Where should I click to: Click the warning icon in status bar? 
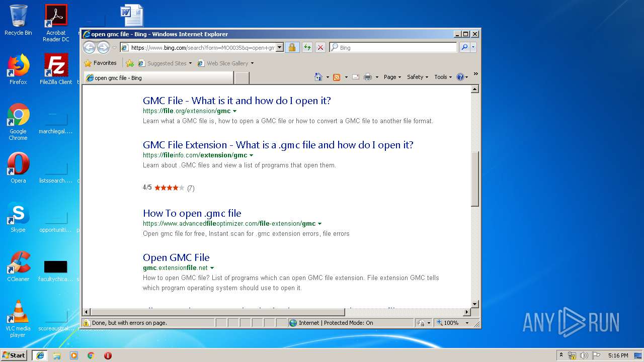click(87, 323)
